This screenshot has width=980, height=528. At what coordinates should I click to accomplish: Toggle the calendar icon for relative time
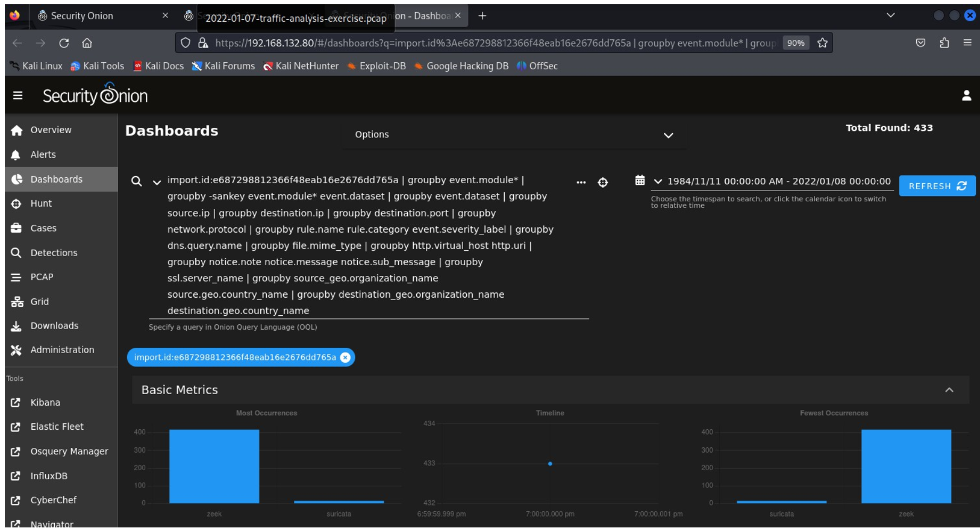(x=640, y=180)
